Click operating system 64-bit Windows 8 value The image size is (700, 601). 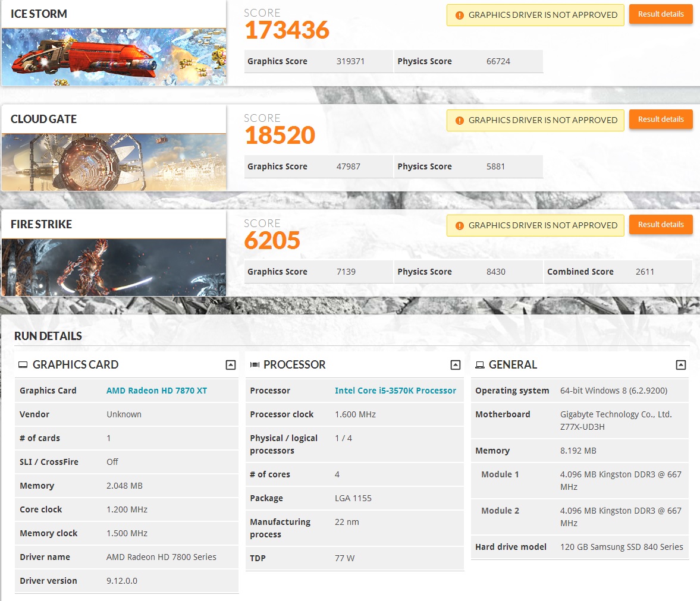[x=614, y=391]
